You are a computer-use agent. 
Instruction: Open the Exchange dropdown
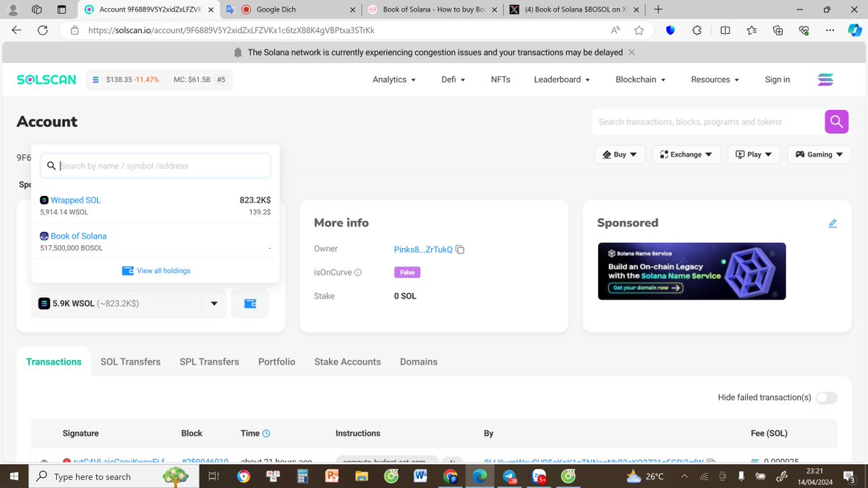click(x=686, y=155)
